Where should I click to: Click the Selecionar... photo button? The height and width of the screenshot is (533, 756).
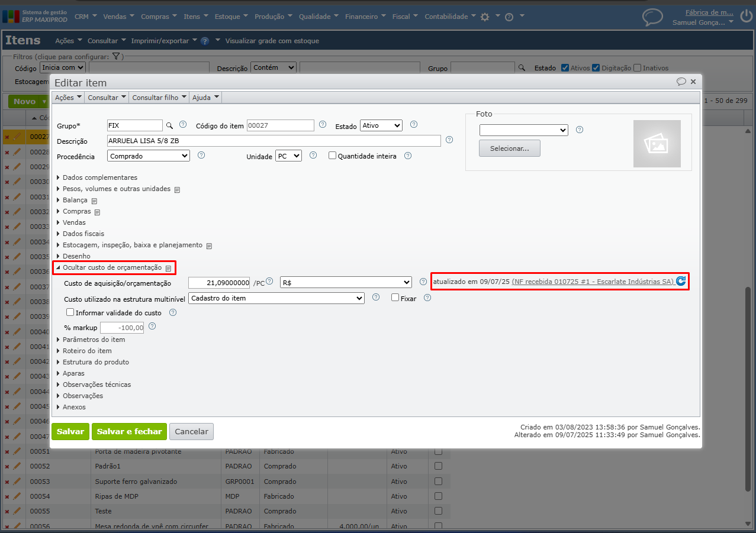pyautogui.click(x=510, y=148)
